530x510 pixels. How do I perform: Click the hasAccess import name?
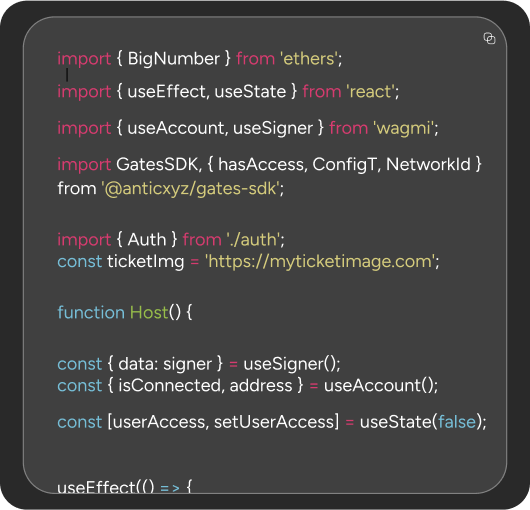tap(261, 165)
